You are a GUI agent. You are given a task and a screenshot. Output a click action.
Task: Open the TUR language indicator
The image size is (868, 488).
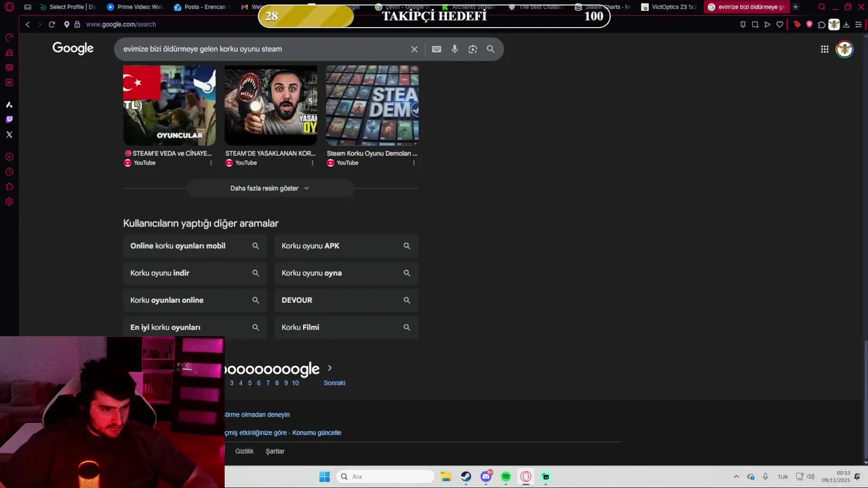tap(783, 477)
